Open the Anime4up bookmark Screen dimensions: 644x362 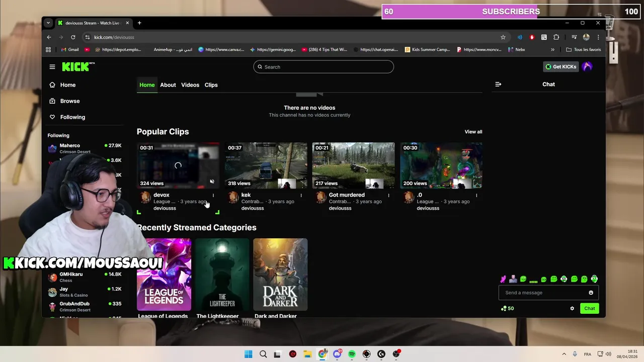click(173, 50)
